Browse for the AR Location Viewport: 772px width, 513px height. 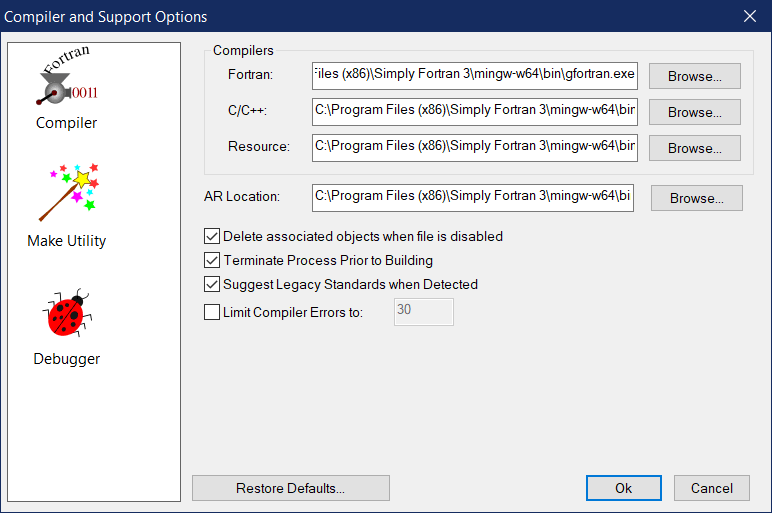point(696,198)
